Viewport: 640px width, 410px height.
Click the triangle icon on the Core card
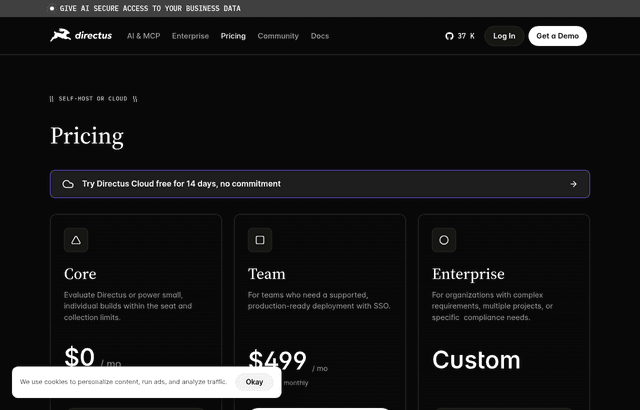pos(76,240)
